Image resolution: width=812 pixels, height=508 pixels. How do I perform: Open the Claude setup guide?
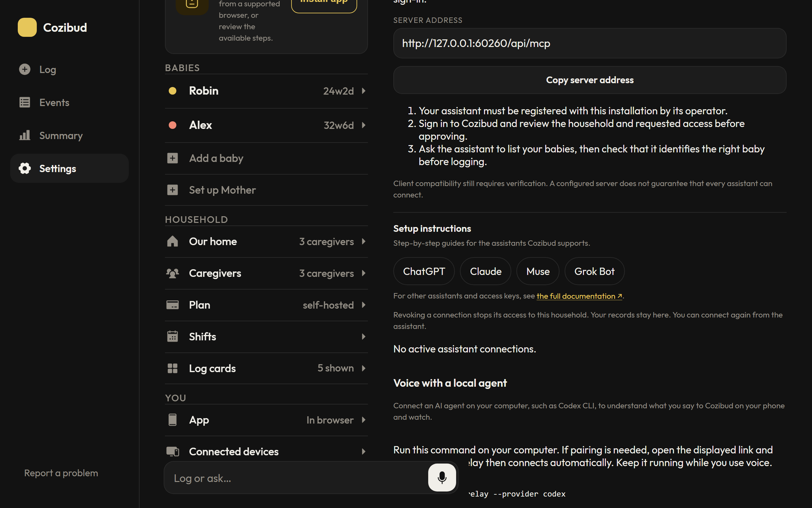[x=486, y=271]
